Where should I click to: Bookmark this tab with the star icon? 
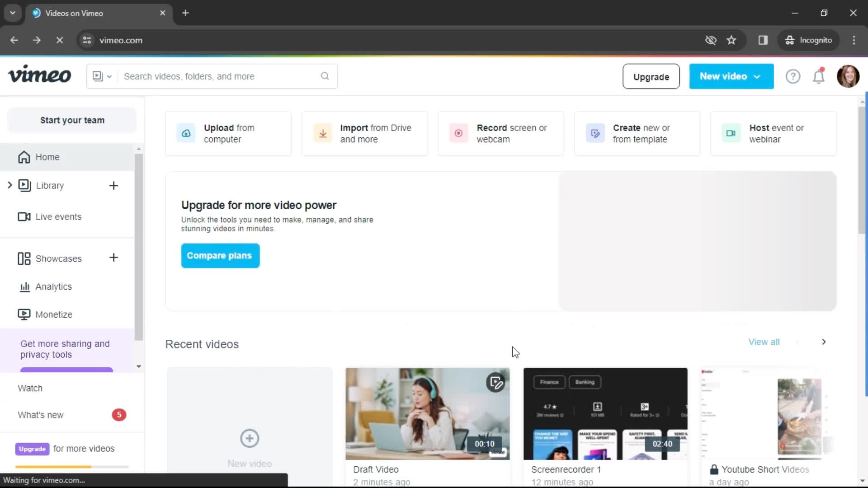(731, 40)
